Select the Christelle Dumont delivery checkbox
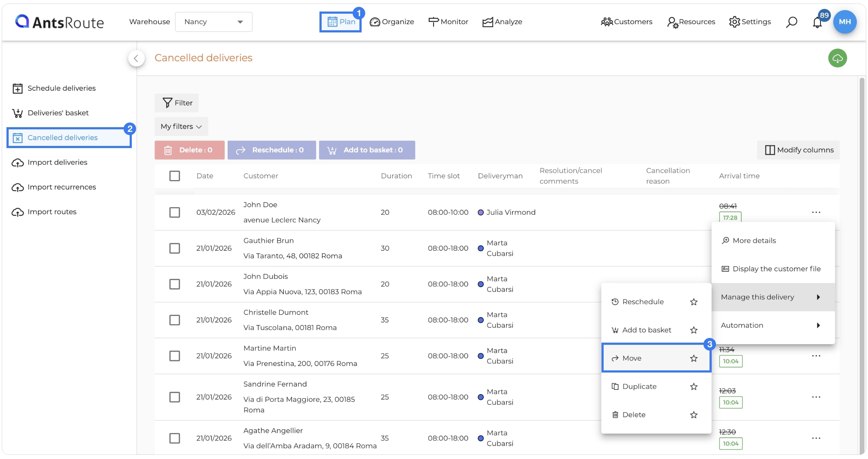This screenshot has width=868, height=459. coord(175,320)
